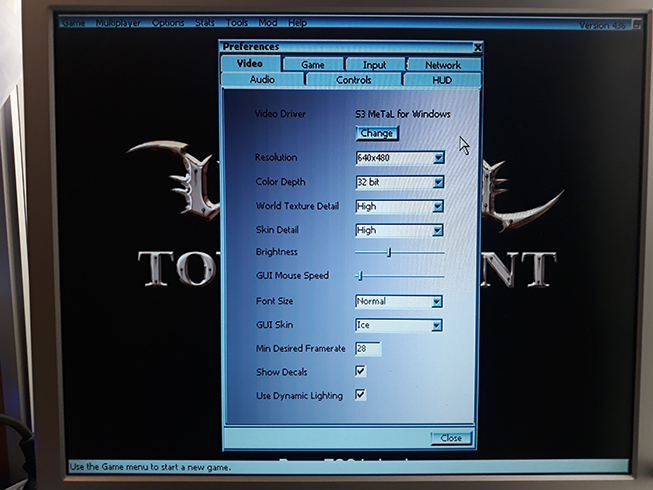Image resolution: width=653 pixels, height=490 pixels.
Task: Open the Help menu
Action: [x=297, y=22]
